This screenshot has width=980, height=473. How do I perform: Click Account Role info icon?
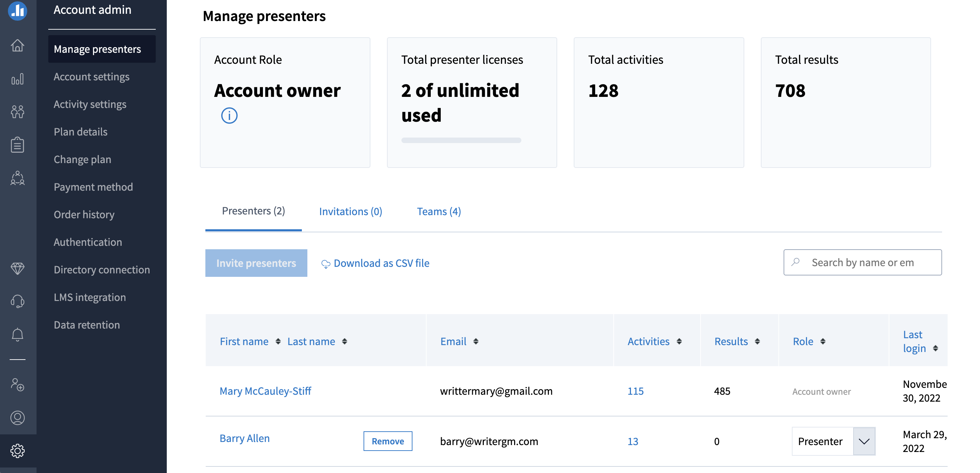(229, 115)
